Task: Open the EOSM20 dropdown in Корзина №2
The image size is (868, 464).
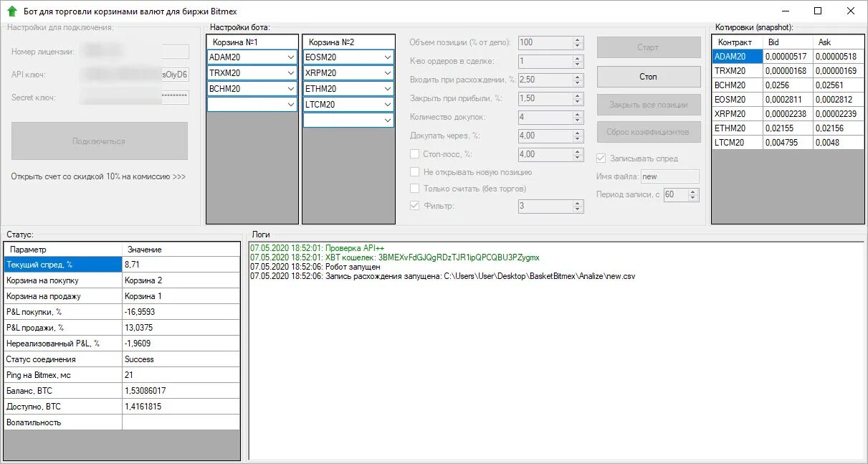Action: point(388,57)
